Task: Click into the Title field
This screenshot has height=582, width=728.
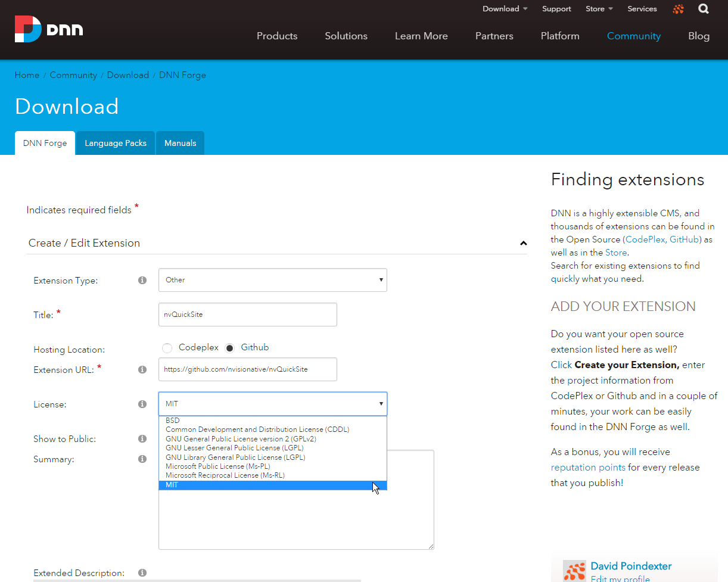Action: (248, 315)
